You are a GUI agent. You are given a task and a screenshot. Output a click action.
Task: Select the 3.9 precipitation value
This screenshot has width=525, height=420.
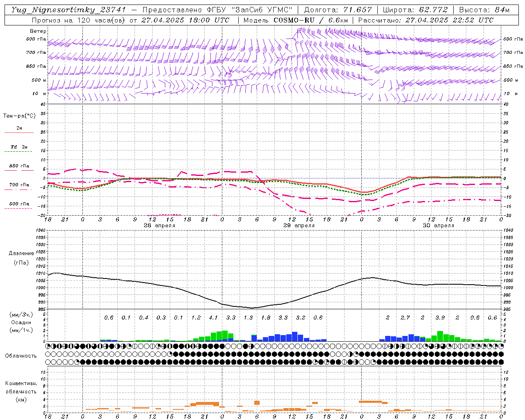[x=440, y=317]
